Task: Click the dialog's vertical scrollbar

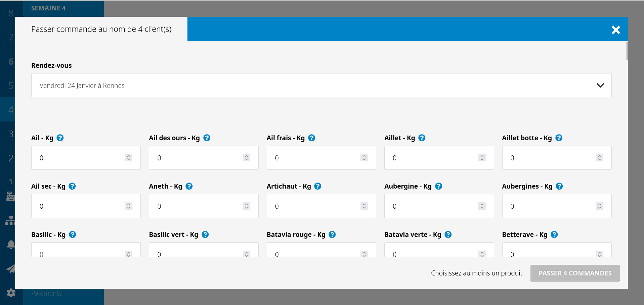Action: (627, 51)
